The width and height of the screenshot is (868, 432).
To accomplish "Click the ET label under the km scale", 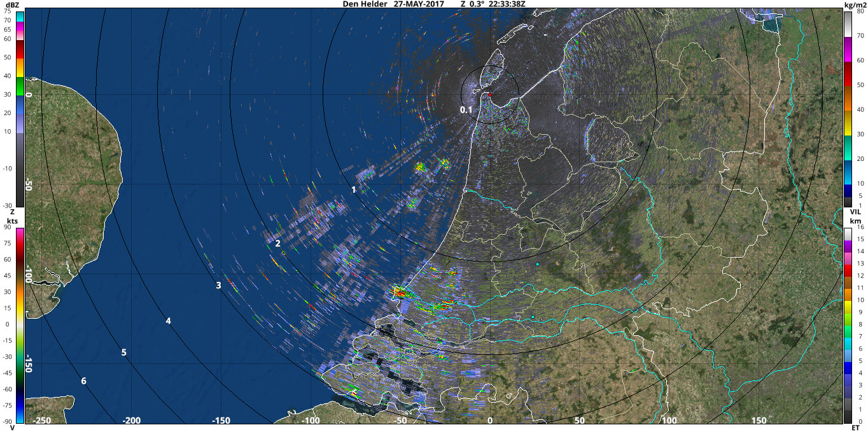I will click(x=855, y=428).
